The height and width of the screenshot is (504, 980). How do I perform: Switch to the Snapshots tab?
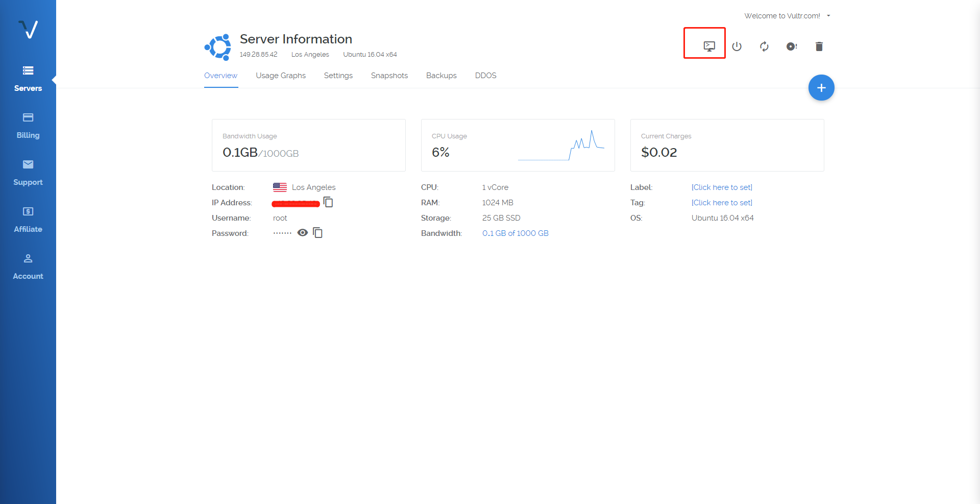point(389,76)
